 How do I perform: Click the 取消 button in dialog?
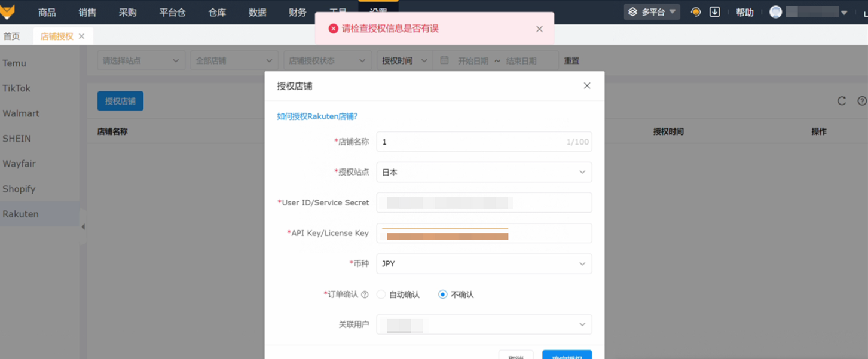pos(516,355)
